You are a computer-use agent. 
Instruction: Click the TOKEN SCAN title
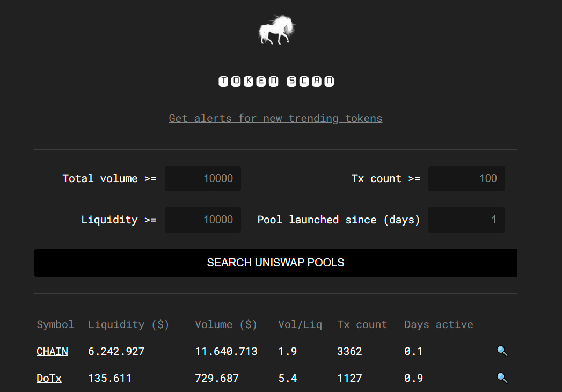click(276, 82)
